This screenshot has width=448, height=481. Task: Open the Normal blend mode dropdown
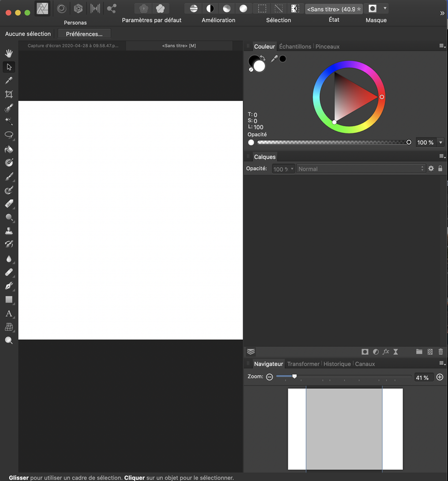[361, 169]
